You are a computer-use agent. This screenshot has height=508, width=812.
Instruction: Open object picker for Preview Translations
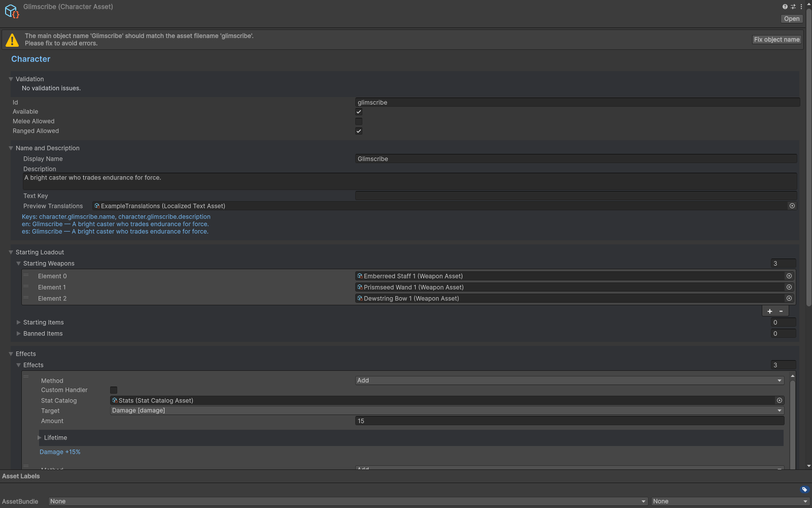(x=792, y=206)
